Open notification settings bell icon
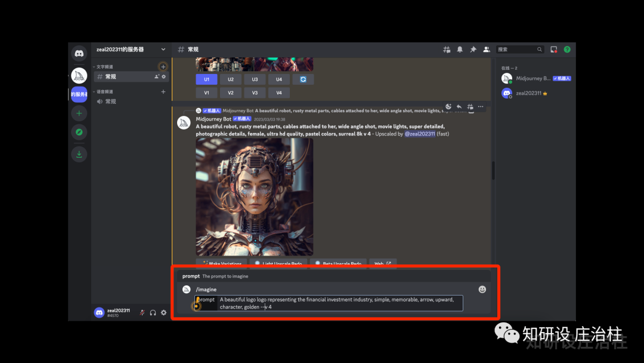Viewport: 644px width, 363px height. pos(460,50)
